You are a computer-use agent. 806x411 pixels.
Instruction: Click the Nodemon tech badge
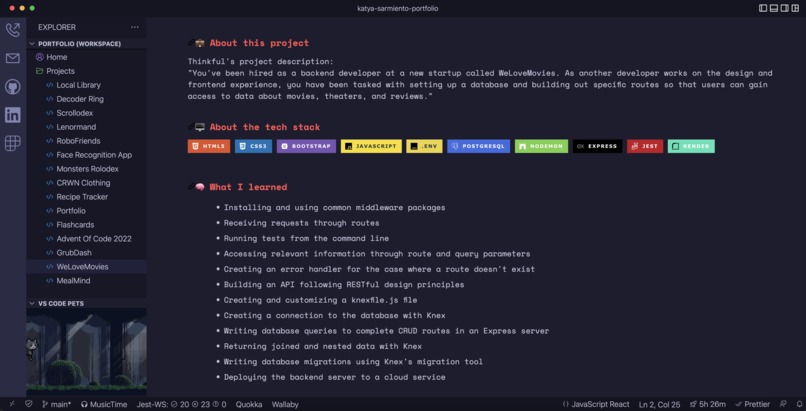[541, 146]
